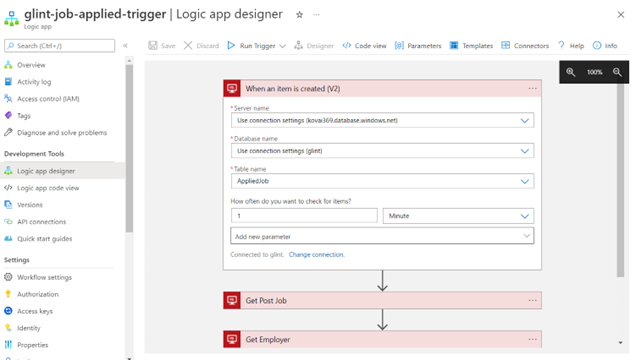Open the Get Post Job ellipsis menu
636x360 pixels.
pos(532,300)
